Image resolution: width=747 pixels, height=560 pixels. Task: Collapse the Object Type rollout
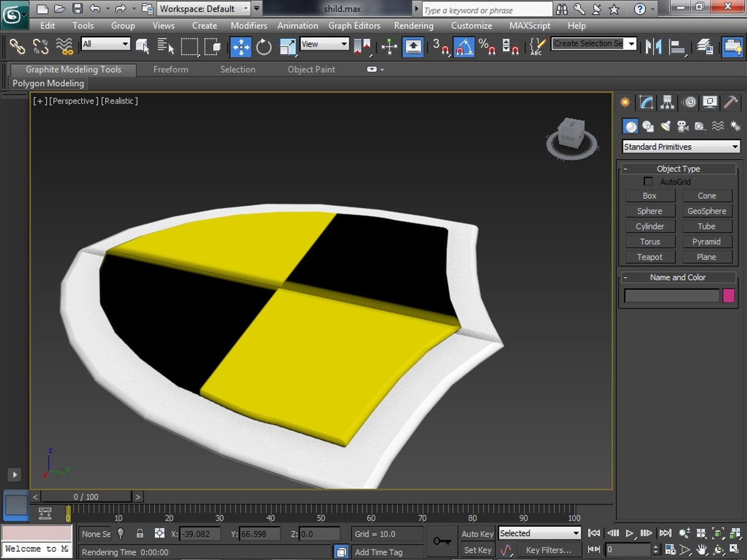[x=678, y=169]
